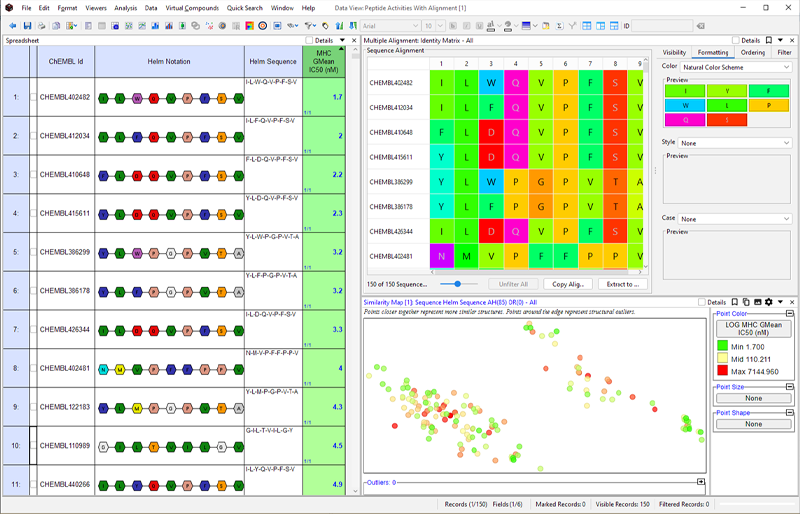Click the tag label toolbar icon
This screenshot has width=800, height=514.
[325, 26]
